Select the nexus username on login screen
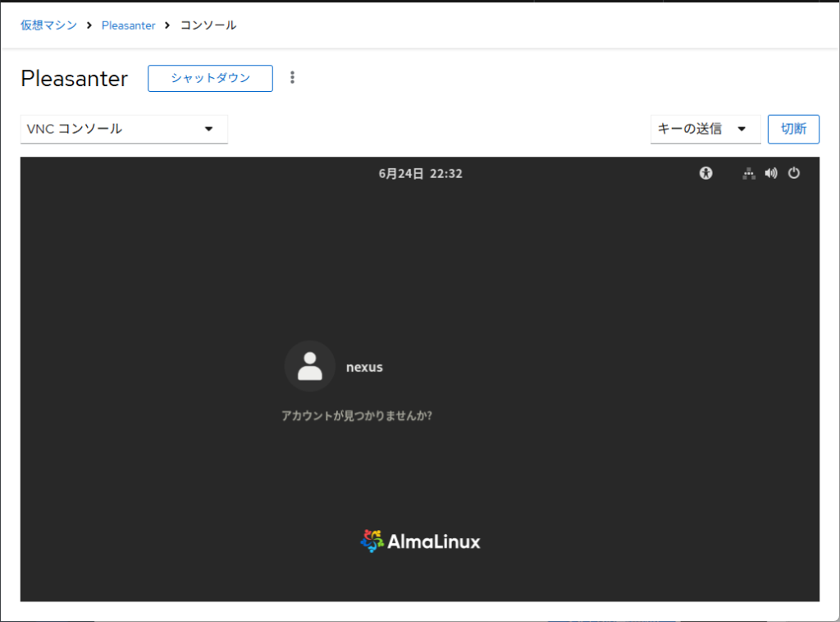 point(364,367)
